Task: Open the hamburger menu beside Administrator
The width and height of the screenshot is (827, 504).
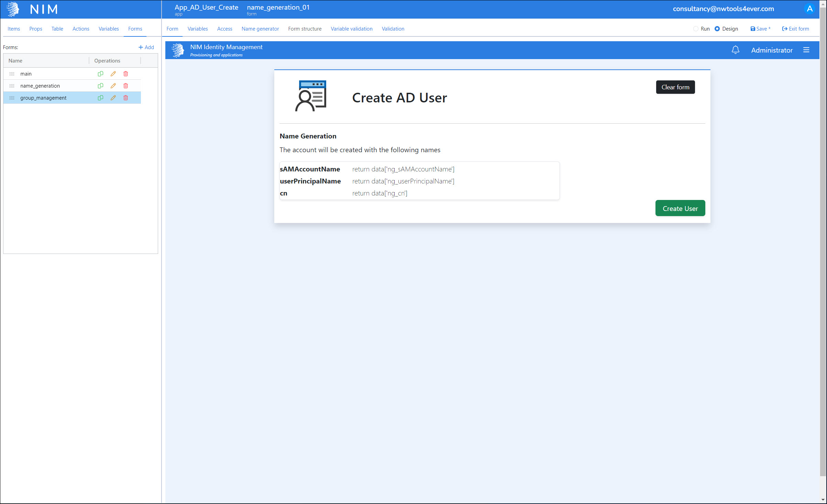Action: 806,50
